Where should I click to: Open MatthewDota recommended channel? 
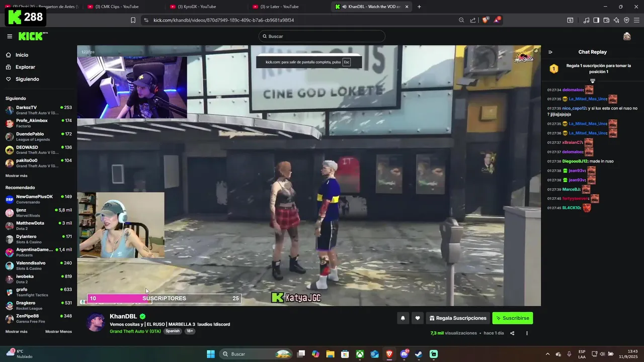[38, 226]
